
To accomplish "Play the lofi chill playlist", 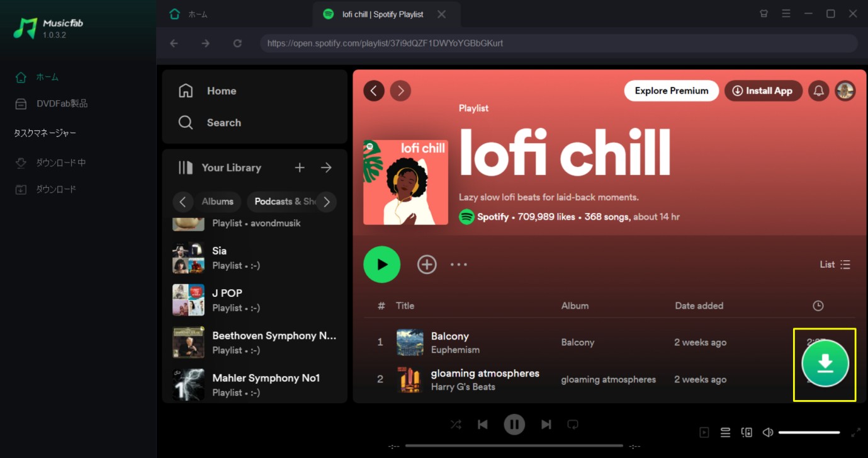I will tap(382, 265).
